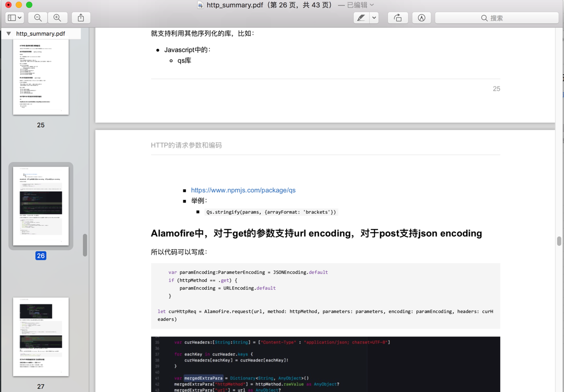The width and height of the screenshot is (564, 392).
Task: Select http_summary.pdf in the sidebar
Action: point(41,33)
